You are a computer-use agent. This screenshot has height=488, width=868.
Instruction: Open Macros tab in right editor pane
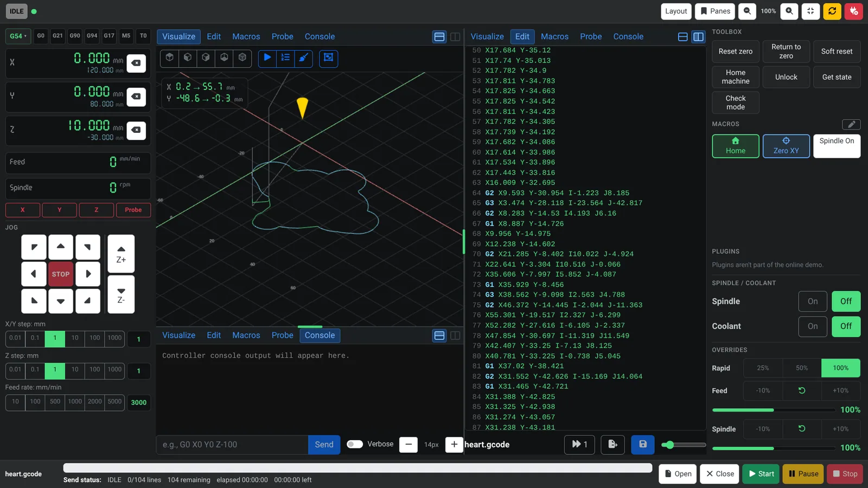click(x=554, y=37)
